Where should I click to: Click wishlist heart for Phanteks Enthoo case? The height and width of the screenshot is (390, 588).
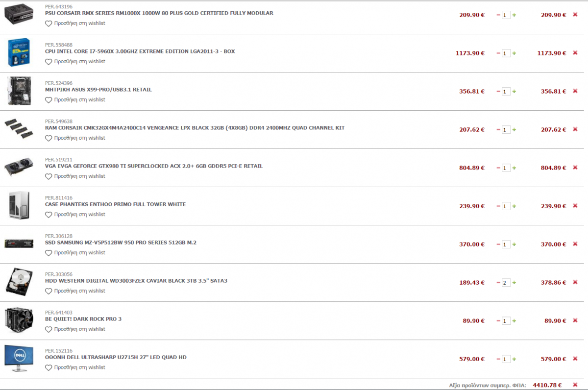pyautogui.click(x=49, y=215)
